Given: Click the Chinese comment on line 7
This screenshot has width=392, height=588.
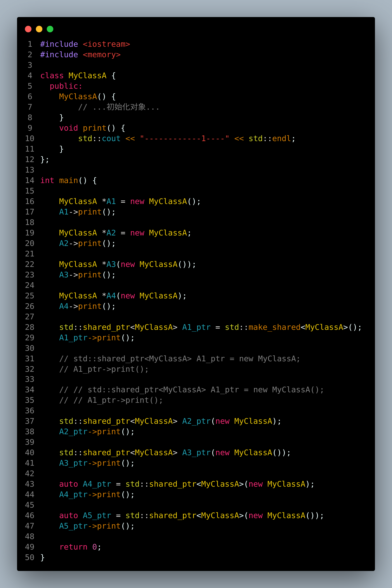Looking at the screenshot, I should [119, 107].
